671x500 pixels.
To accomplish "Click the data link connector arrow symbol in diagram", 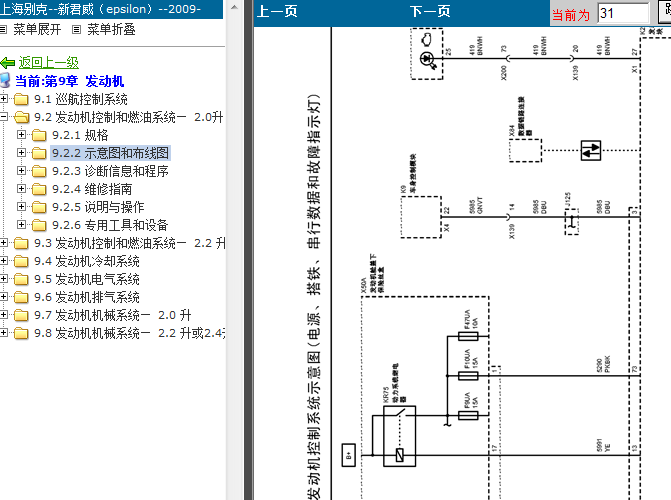I will [591, 150].
